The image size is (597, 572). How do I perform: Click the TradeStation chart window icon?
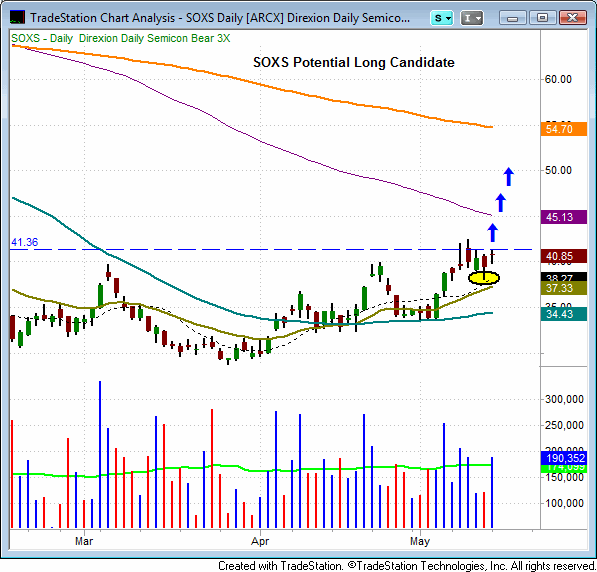point(17,18)
